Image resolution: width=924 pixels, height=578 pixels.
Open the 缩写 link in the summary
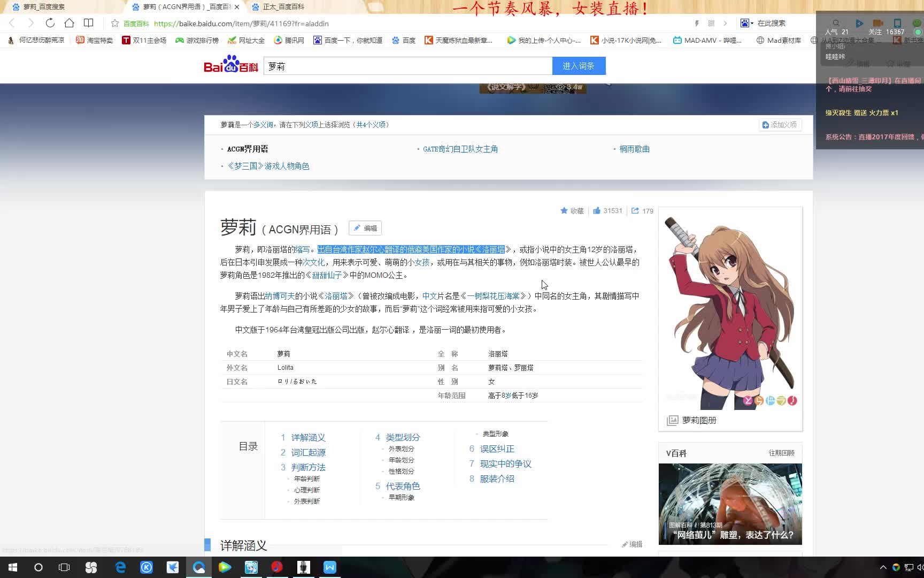coord(302,249)
